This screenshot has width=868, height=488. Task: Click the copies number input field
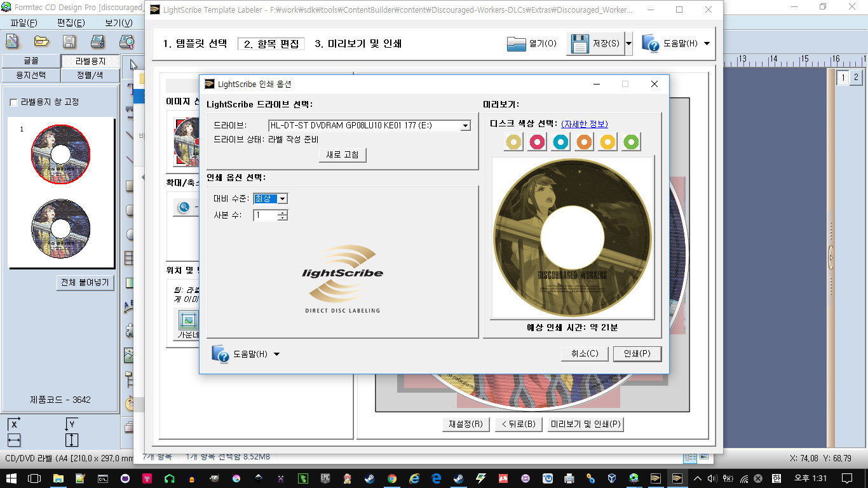[x=266, y=215]
